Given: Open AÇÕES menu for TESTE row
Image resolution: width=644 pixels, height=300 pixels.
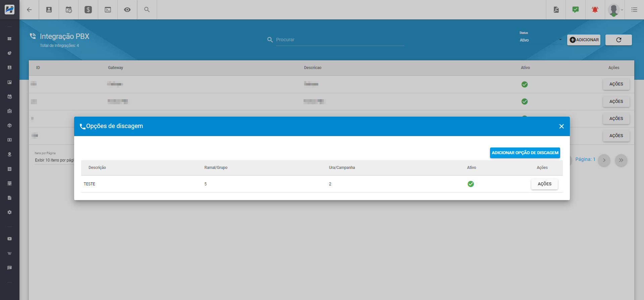Looking at the screenshot, I should click(x=544, y=184).
